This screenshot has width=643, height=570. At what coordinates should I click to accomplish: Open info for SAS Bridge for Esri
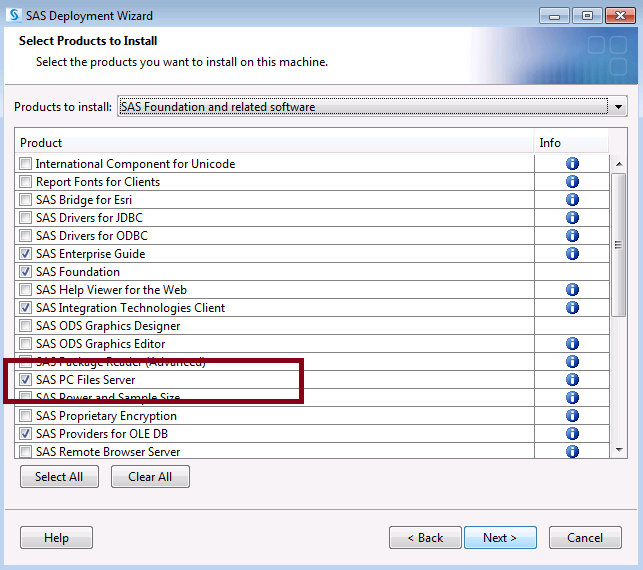572,200
